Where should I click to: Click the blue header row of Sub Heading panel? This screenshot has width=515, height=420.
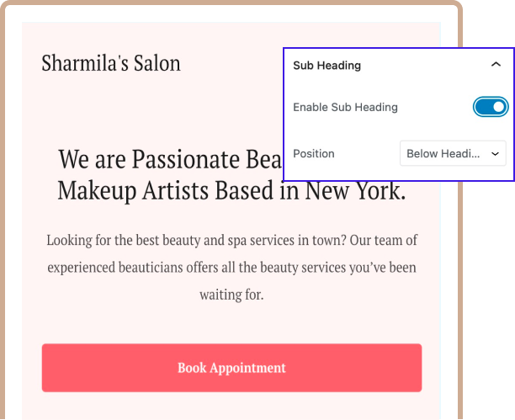pyautogui.click(x=396, y=64)
